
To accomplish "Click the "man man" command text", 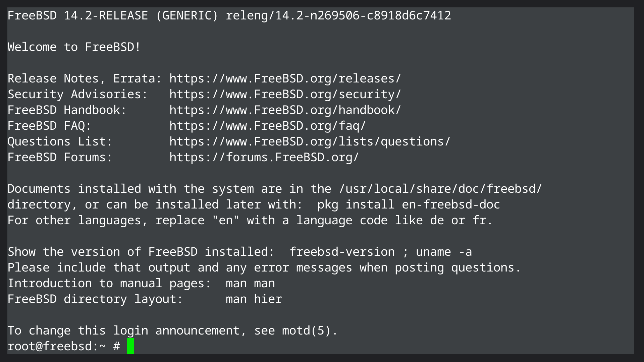I will [250, 283].
